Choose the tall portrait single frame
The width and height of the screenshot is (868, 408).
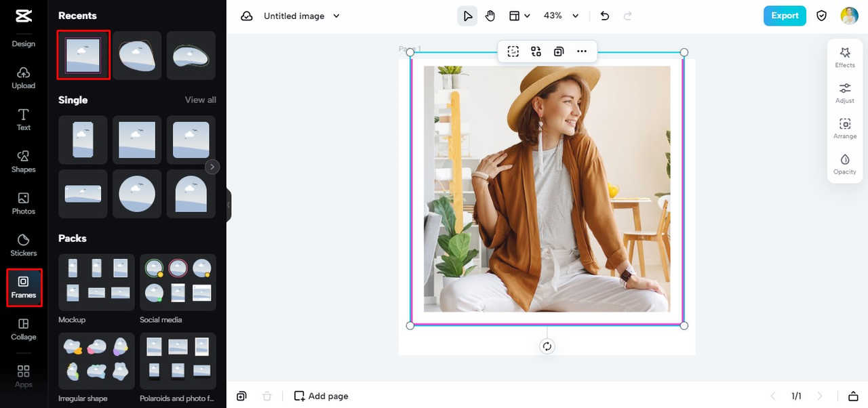pos(83,140)
